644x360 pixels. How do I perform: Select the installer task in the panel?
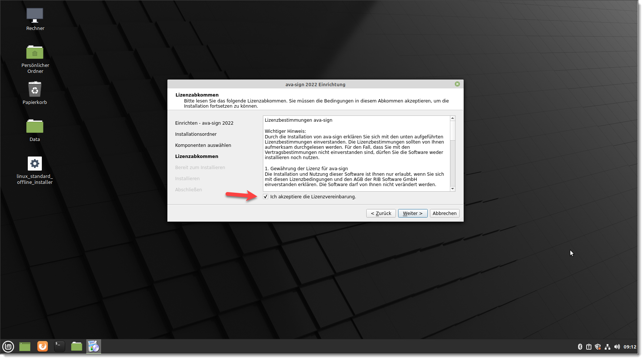94,347
